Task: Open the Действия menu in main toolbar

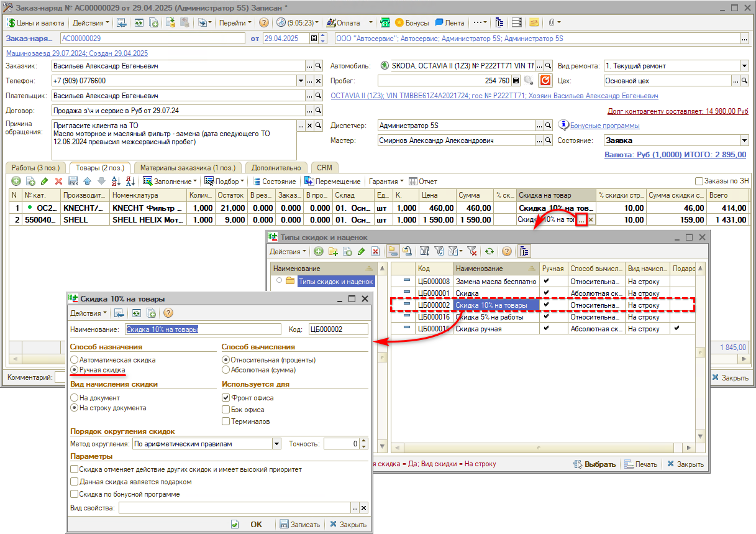Action: (90, 22)
